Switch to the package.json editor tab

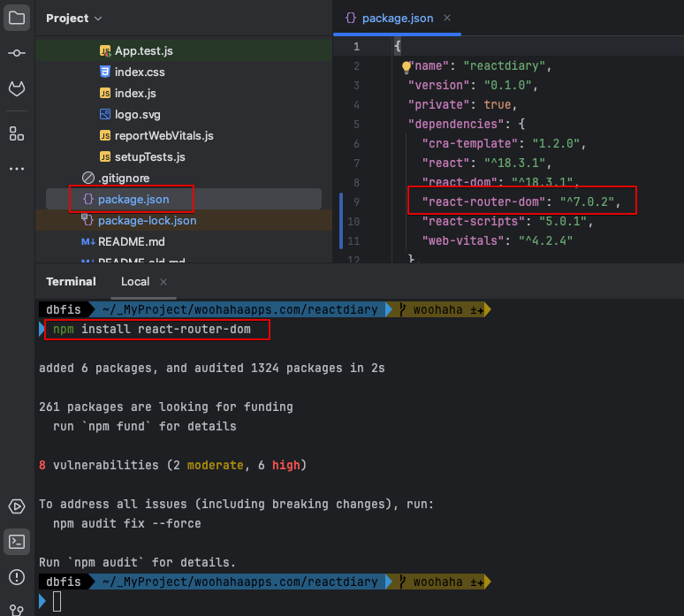(x=398, y=19)
